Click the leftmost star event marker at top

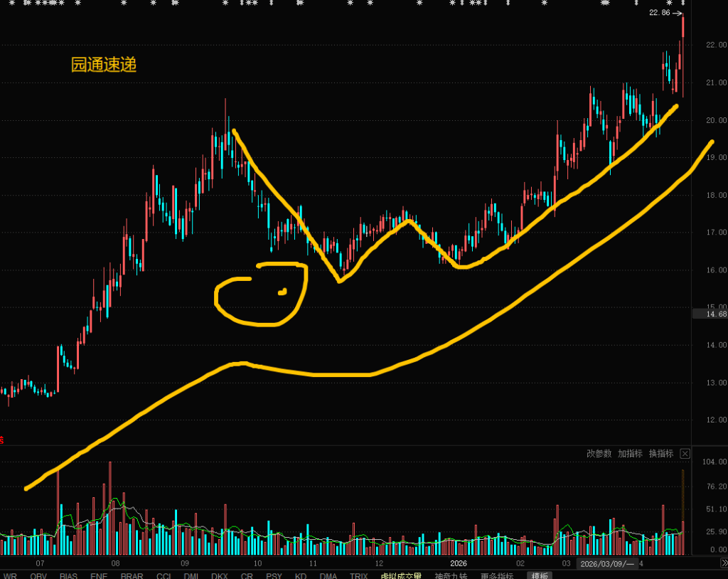(10, 4)
